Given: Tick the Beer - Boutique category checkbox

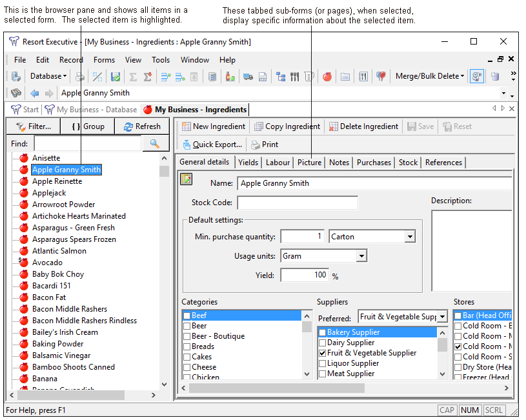Looking at the screenshot, I should [187, 336].
